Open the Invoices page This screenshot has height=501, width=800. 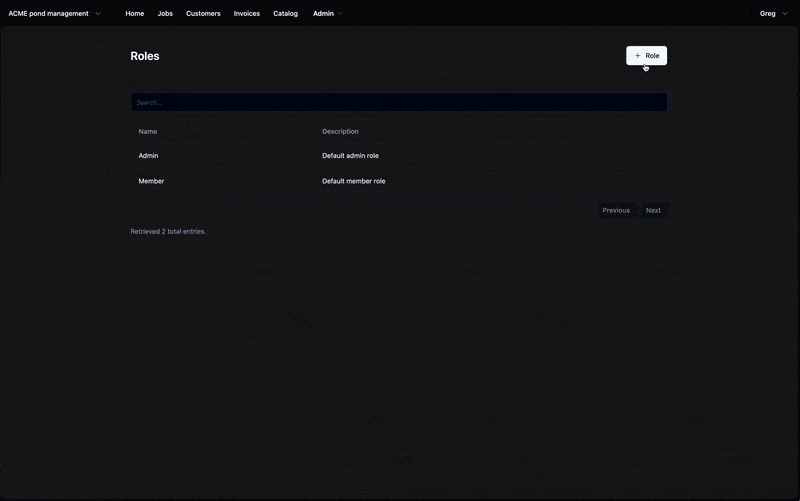pos(246,14)
